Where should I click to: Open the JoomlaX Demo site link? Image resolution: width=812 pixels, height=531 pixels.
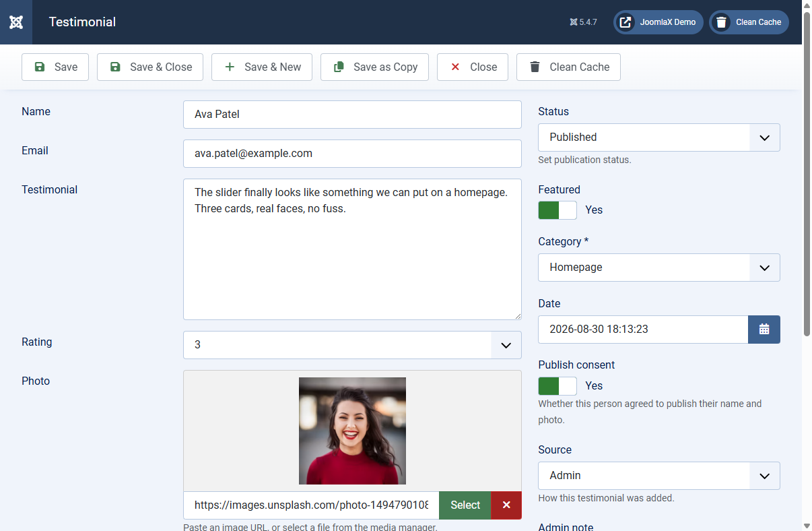pyautogui.click(x=658, y=22)
